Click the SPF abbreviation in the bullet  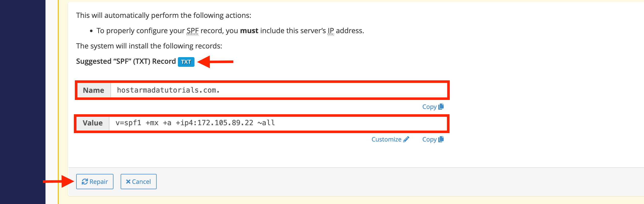[x=192, y=31]
